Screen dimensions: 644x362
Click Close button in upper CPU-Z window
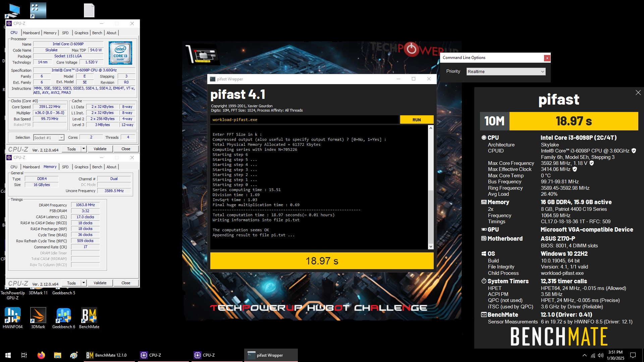click(126, 149)
